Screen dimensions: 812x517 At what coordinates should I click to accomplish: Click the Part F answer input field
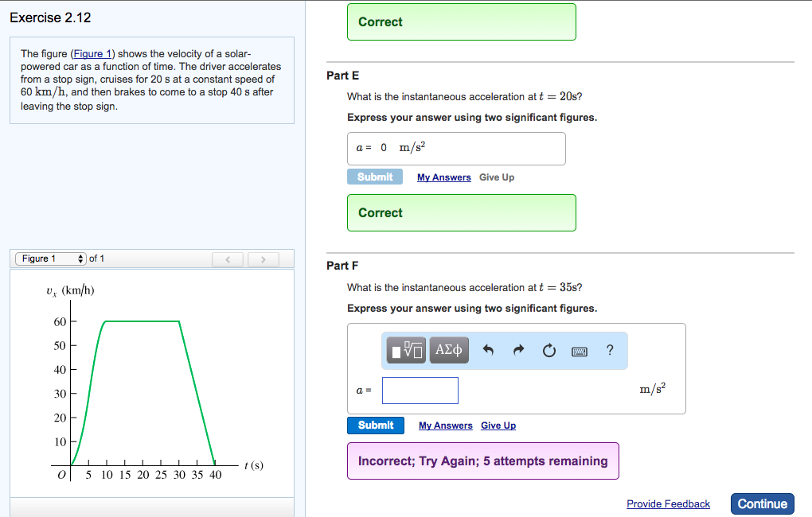[420, 390]
